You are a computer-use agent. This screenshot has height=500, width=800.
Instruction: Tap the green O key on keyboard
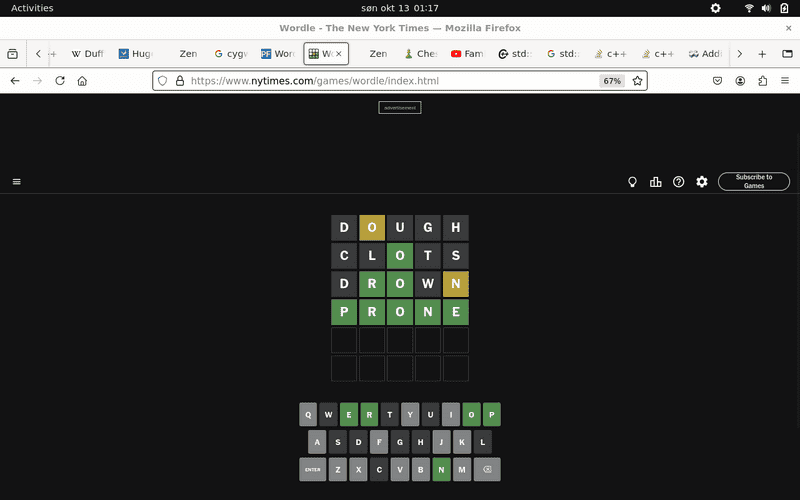tap(471, 414)
